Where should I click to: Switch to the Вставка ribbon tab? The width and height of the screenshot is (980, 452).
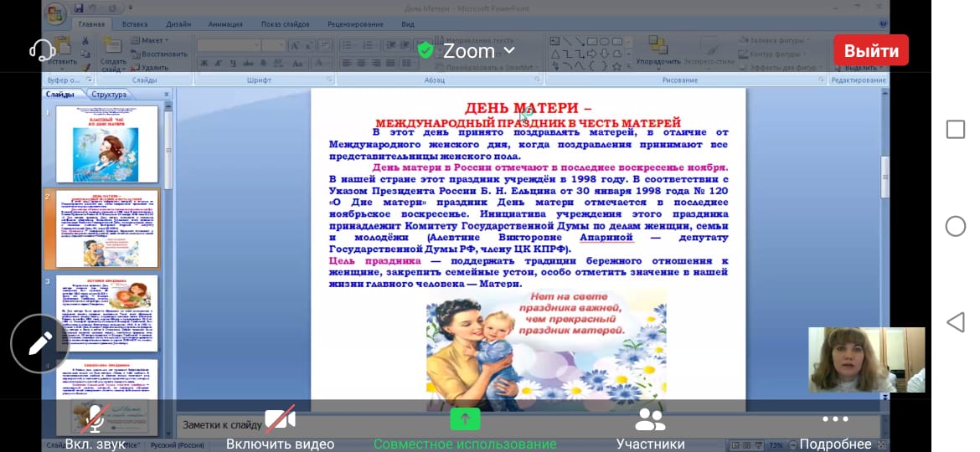[135, 24]
